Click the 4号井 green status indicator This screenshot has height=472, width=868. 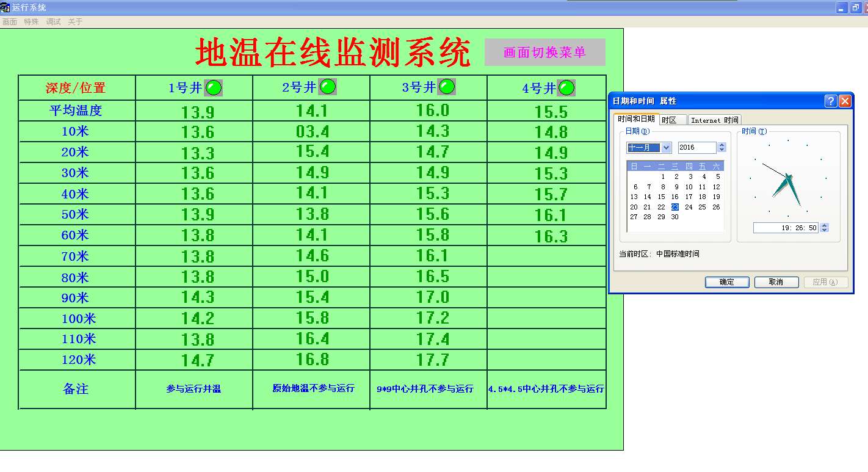pyautogui.click(x=566, y=88)
